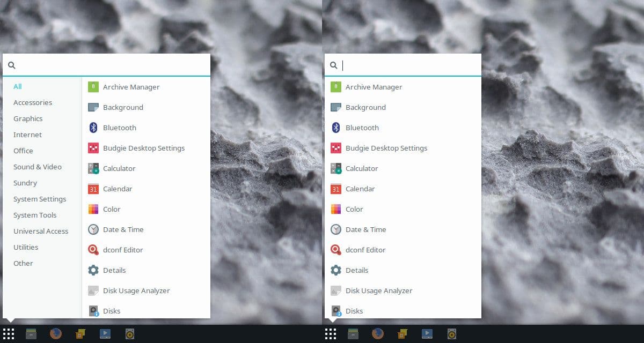Select the Utilities category
The height and width of the screenshot is (343, 644).
(x=26, y=247)
